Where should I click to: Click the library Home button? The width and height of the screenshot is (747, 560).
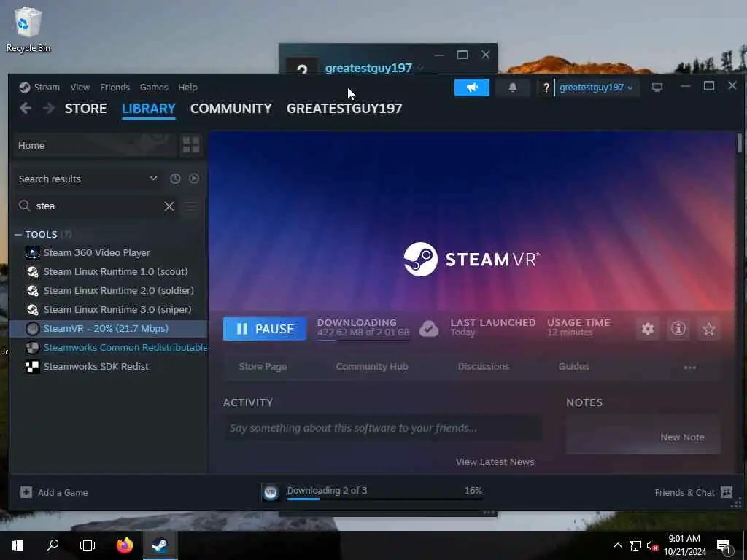tap(95, 145)
